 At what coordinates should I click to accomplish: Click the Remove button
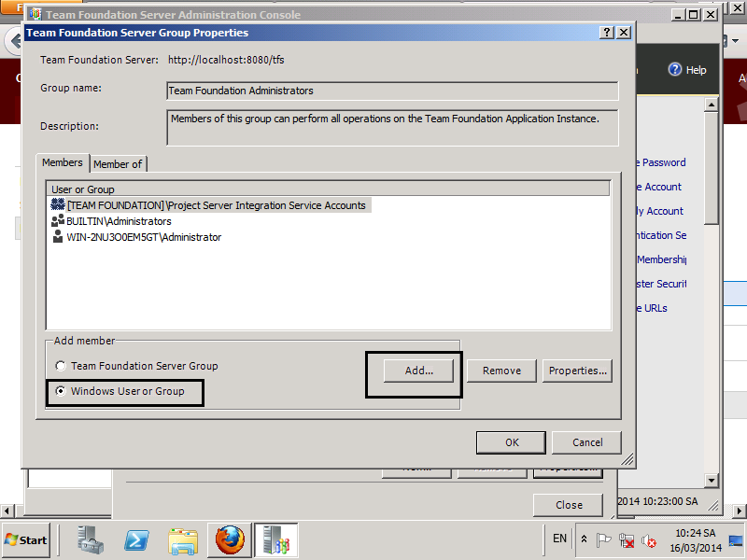point(501,371)
